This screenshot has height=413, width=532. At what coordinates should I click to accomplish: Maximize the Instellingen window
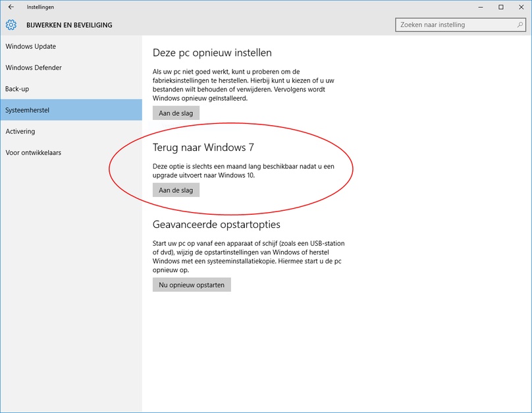[x=501, y=7]
